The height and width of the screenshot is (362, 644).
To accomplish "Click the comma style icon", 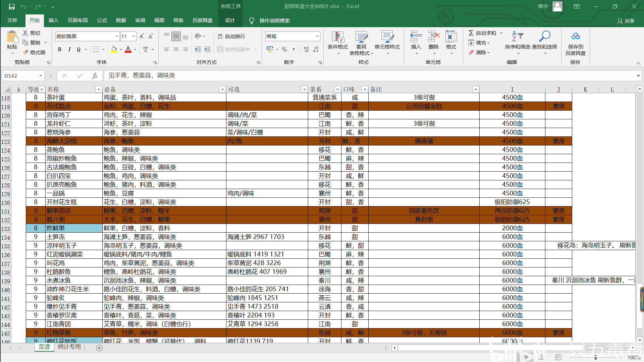I will [x=294, y=49].
